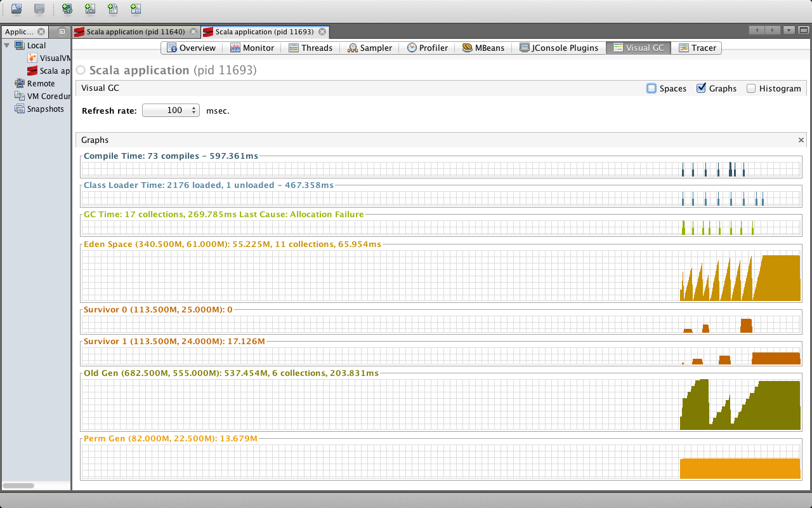The width and height of the screenshot is (812, 508).
Task: Click the GC Time graph title
Action: click(224, 214)
